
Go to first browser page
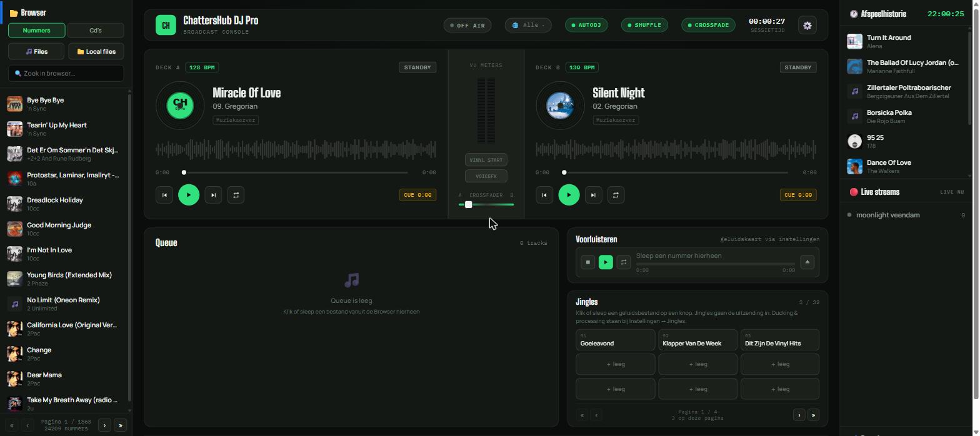point(11,425)
